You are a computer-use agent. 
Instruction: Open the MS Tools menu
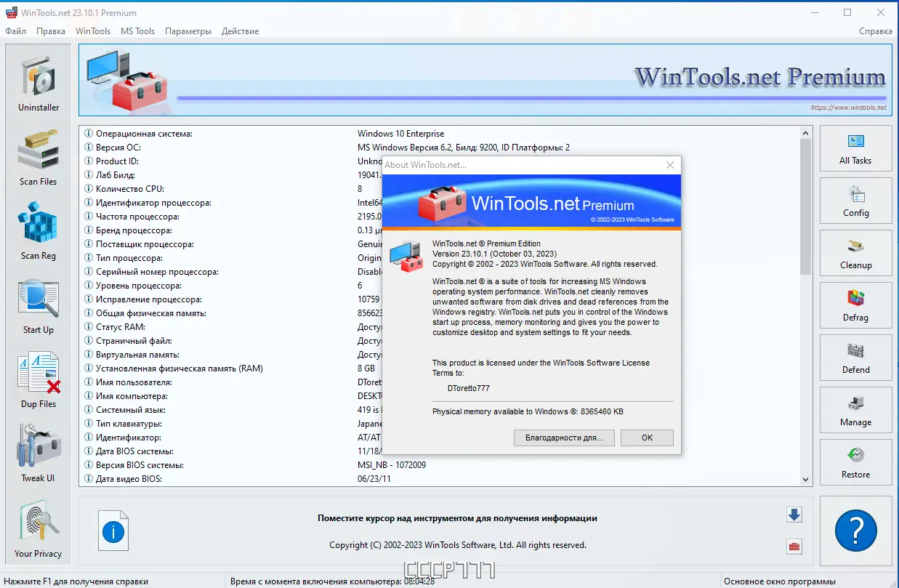pyautogui.click(x=138, y=31)
